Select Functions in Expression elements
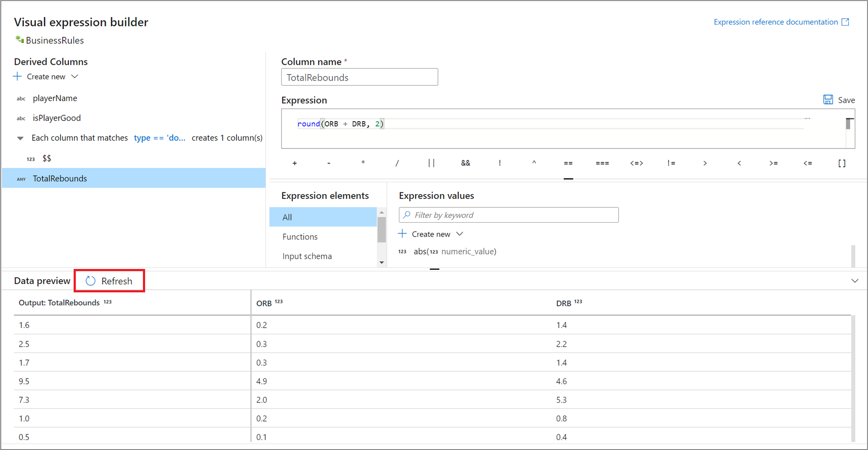868x450 pixels. pos(300,237)
